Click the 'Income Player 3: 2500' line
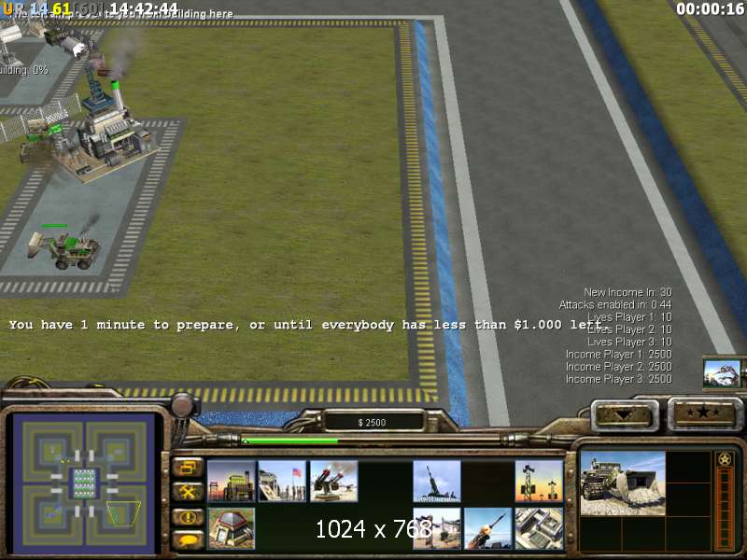 point(618,379)
